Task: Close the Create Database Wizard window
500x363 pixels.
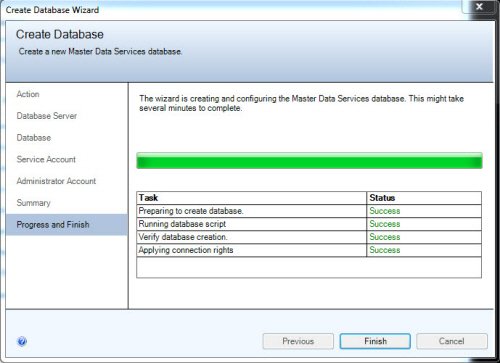Action: 479,6
